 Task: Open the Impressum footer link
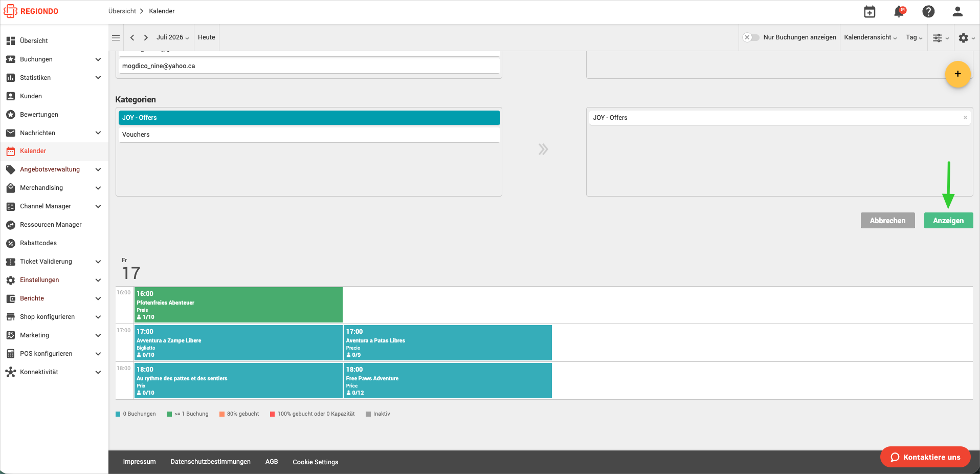click(x=139, y=462)
